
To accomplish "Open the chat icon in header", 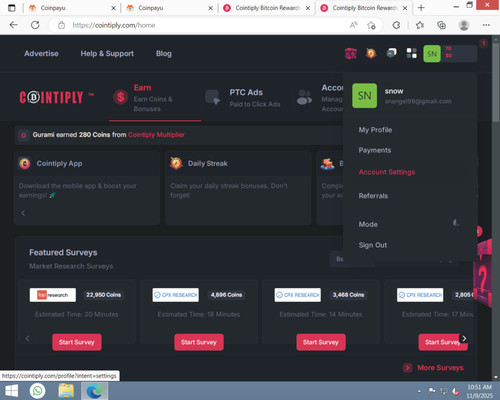I will coord(391,53).
